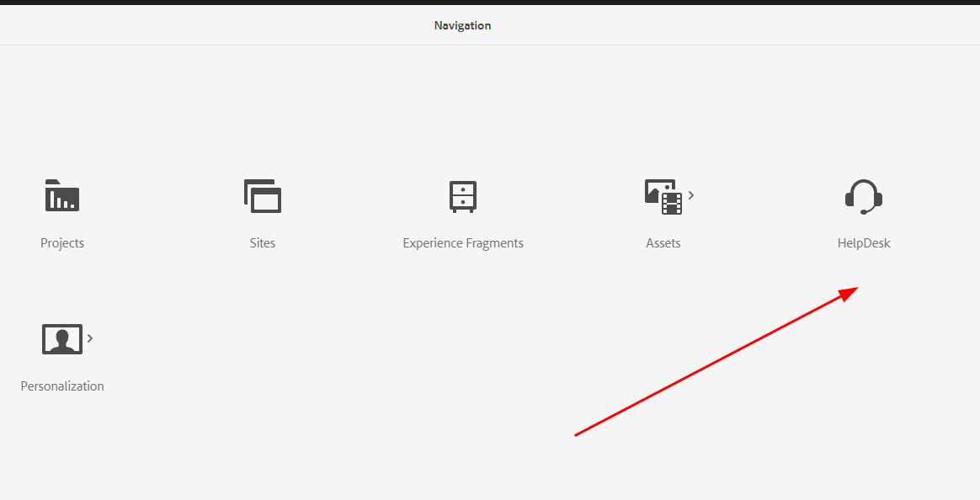Click the Sites windows icon
This screenshot has height=500, width=980.
click(x=263, y=196)
